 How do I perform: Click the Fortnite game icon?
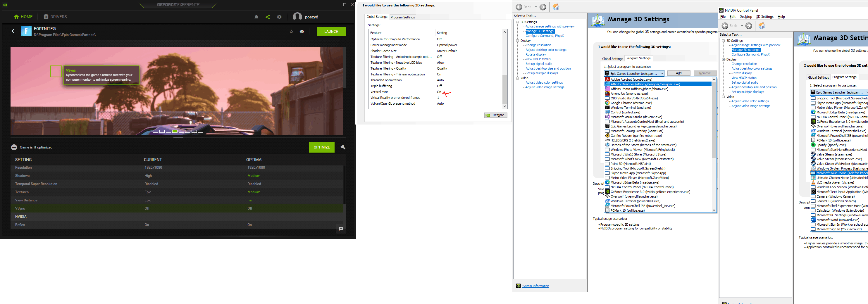tap(26, 31)
